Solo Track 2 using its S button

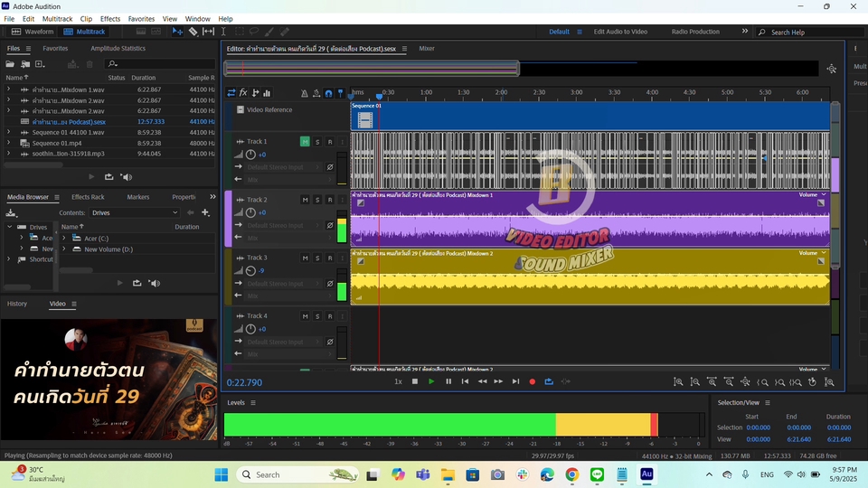(x=317, y=200)
